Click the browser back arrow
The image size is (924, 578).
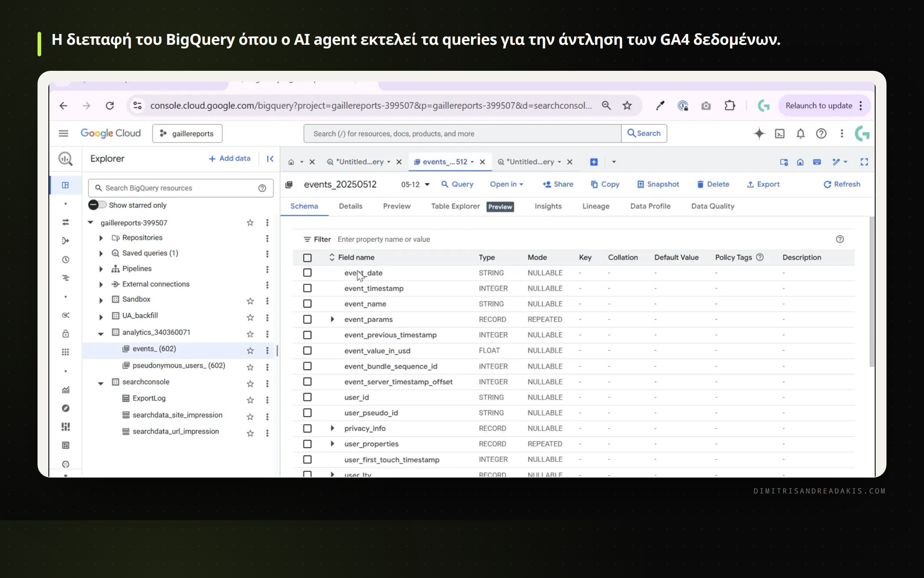pyautogui.click(x=64, y=105)
